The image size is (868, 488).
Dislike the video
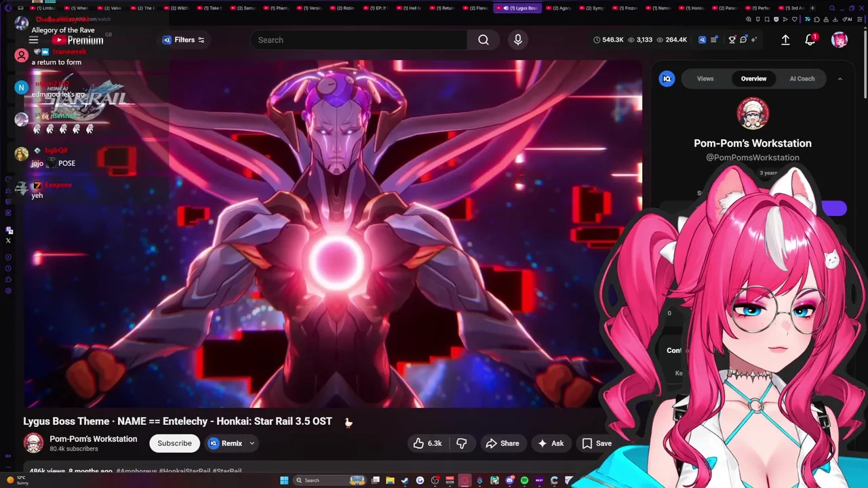pyautogui.click(x=462, y=443)
